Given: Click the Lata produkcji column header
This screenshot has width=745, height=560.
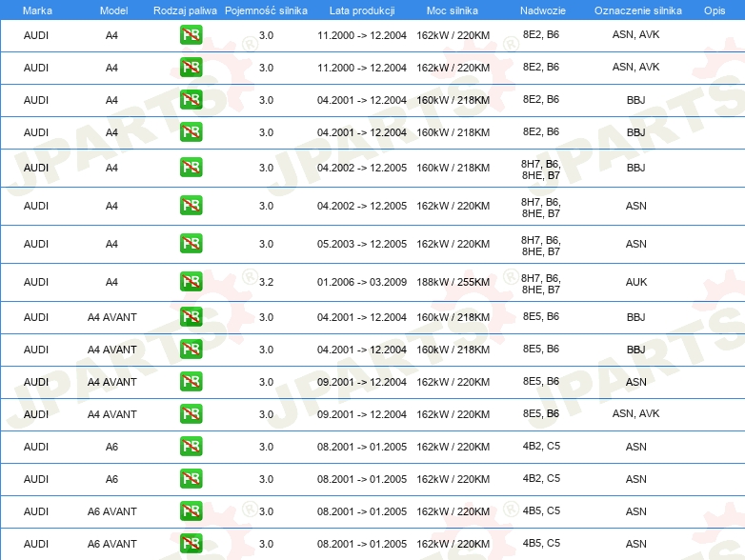Looking at the screenshot, I should tap(362, 10).
